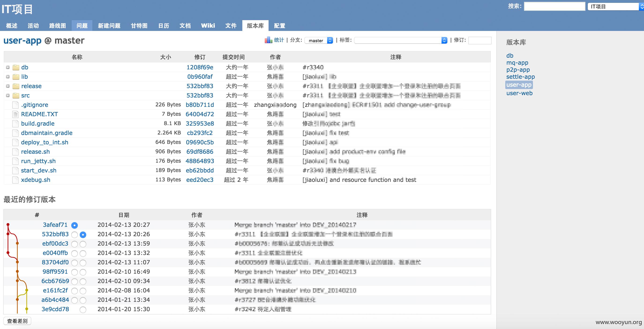Click the release.sh file icon

pyautogui.click(x=15, y=152)
